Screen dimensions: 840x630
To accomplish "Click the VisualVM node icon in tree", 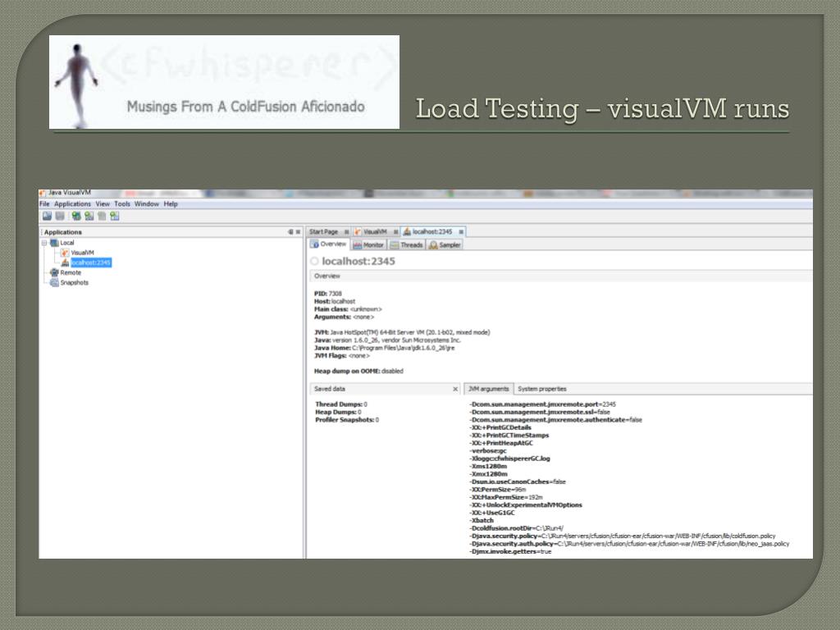I will tap(65, 253).
